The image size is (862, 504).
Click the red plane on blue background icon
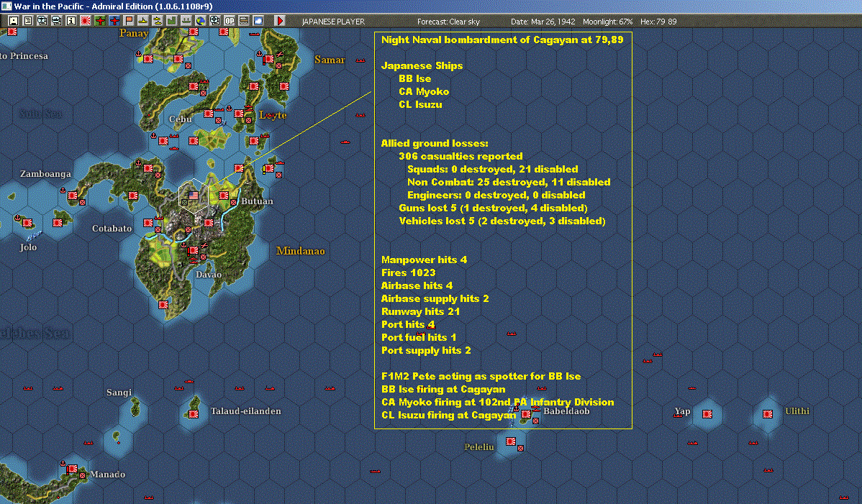[x=114, y=21]
